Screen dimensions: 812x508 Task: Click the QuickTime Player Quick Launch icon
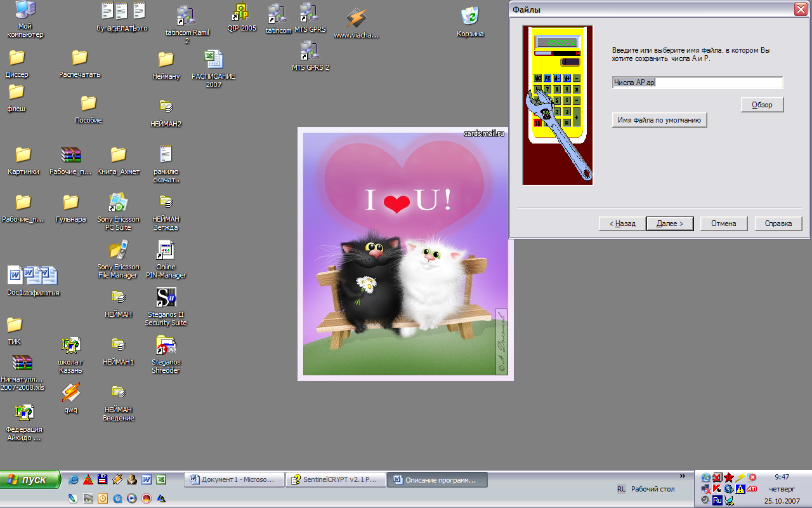[117, 498]
